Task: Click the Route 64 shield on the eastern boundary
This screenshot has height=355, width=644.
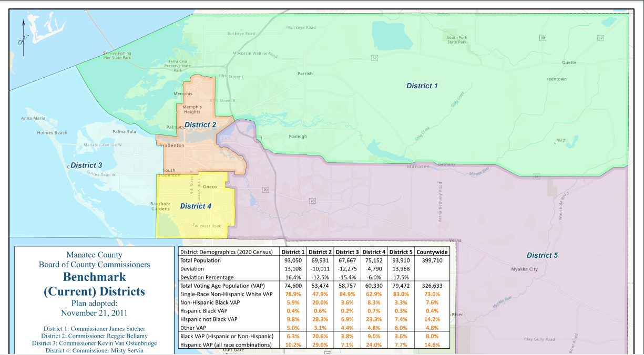Action: click(x=536, y=176)
